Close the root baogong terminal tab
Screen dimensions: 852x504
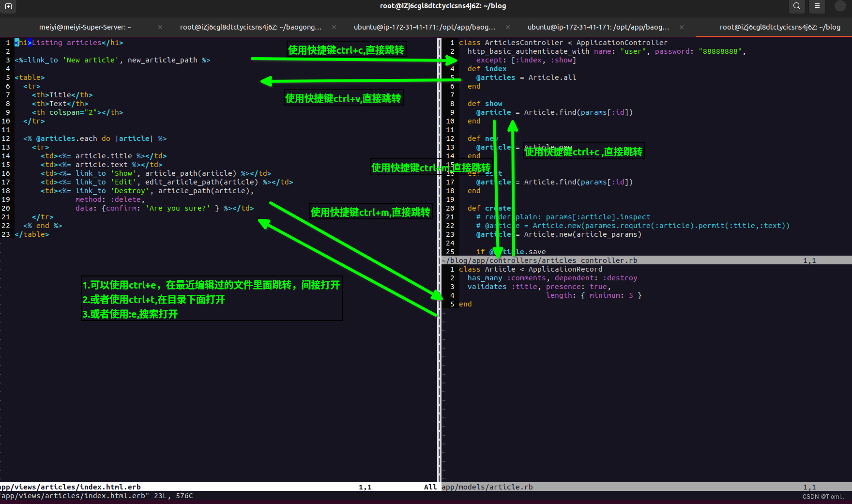click(334, 27)
